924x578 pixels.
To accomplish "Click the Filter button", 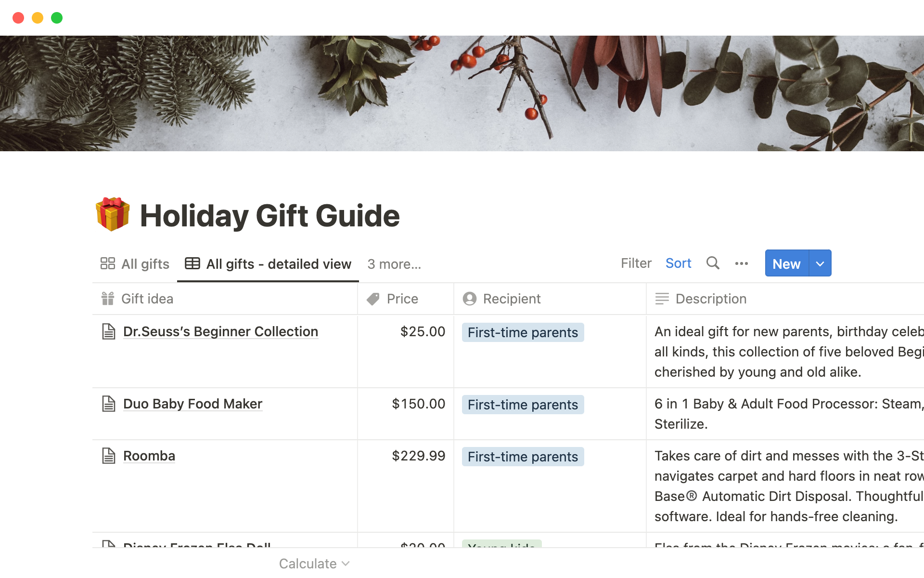I will coord(636,263).
